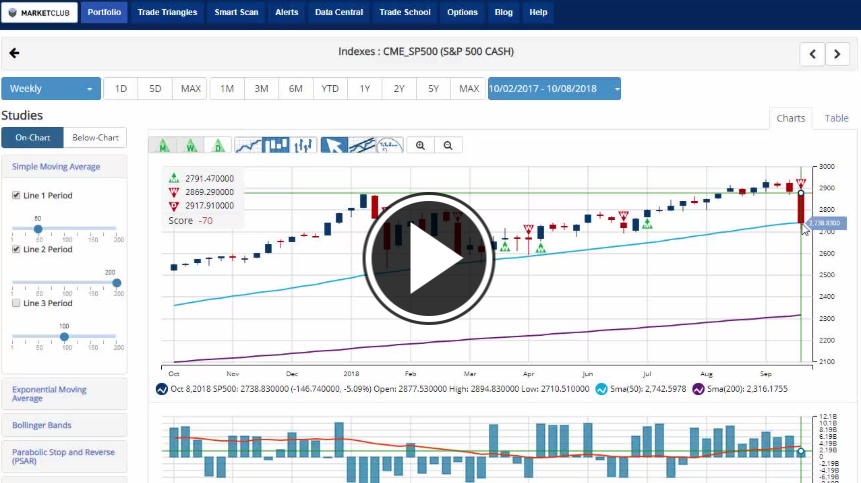
Task: Select the candlestick chart type icon
Action: (276, 145)
